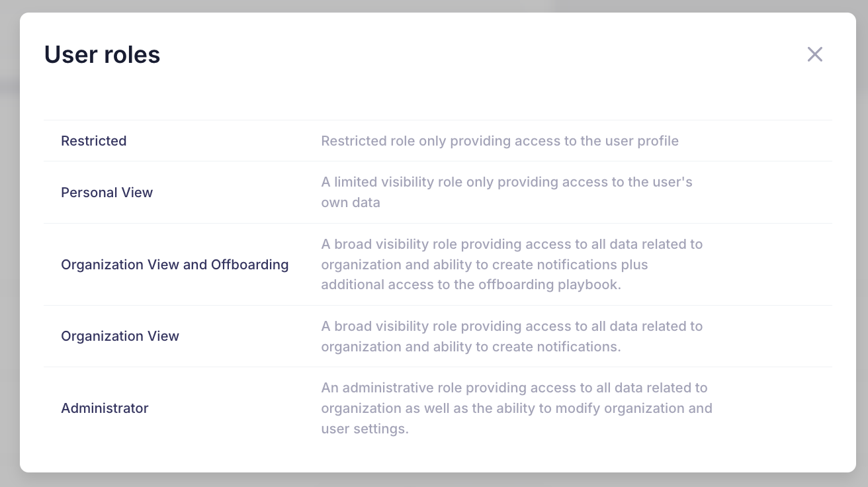
Task: Click the User roles dialog title
Action: 102,54
